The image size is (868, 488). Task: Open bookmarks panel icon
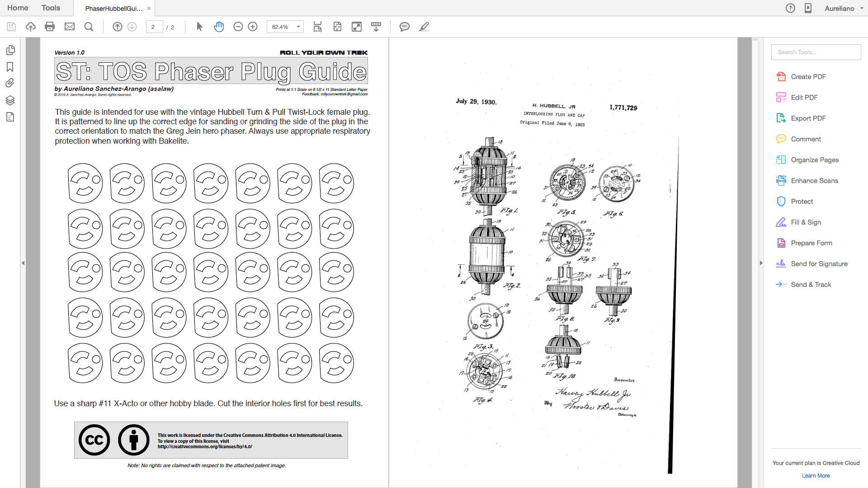click(x=10, y=67)
